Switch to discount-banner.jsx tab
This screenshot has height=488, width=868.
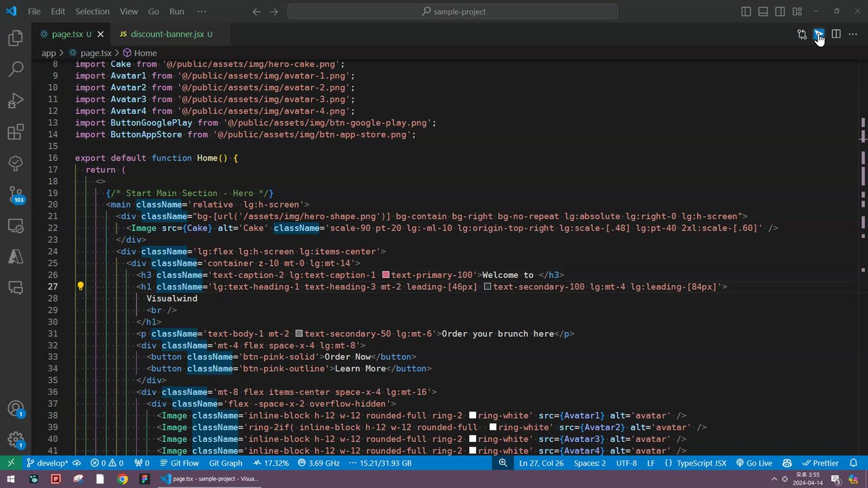(167, 34)
